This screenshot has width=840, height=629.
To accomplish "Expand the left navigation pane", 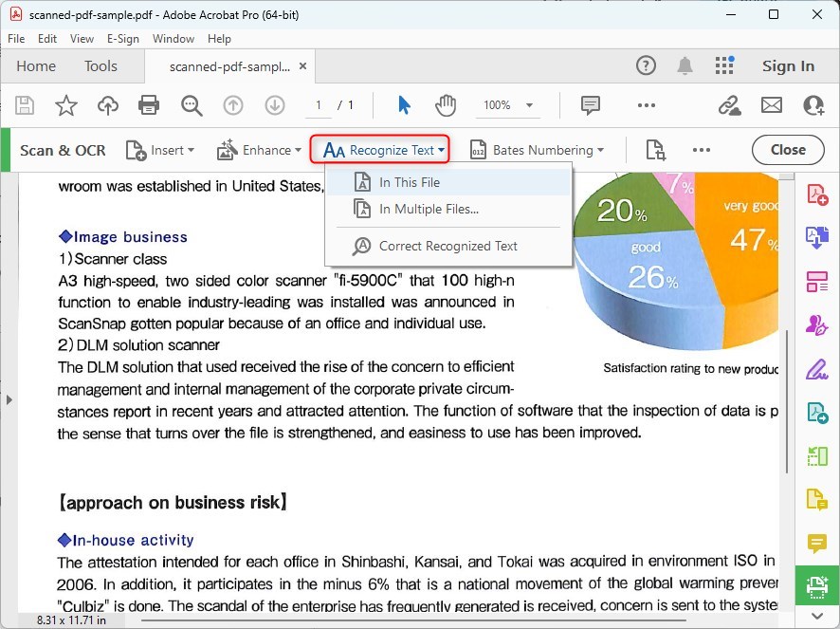I will [x=9, y=399].
